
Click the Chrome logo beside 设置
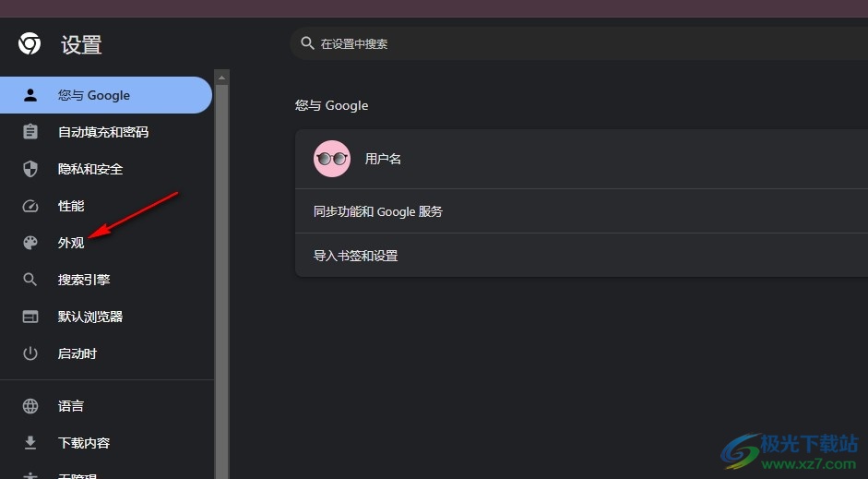click(30, 43)
